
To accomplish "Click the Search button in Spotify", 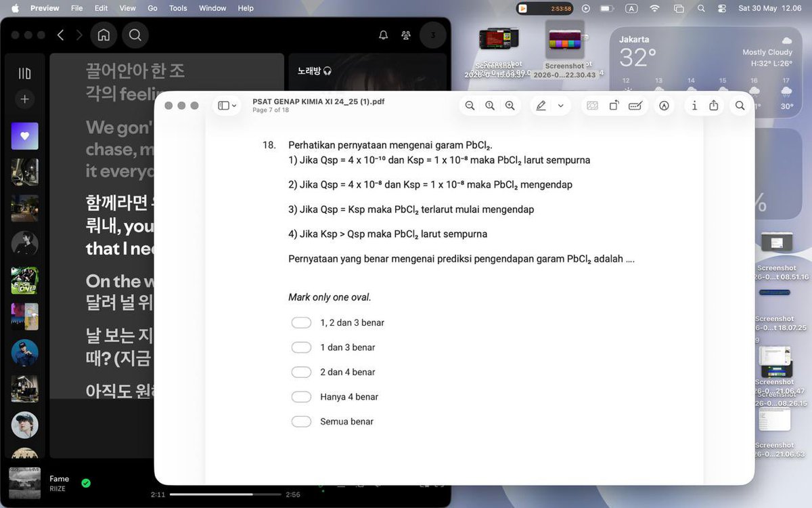I will pyautogui.click(x=135, y=35).
